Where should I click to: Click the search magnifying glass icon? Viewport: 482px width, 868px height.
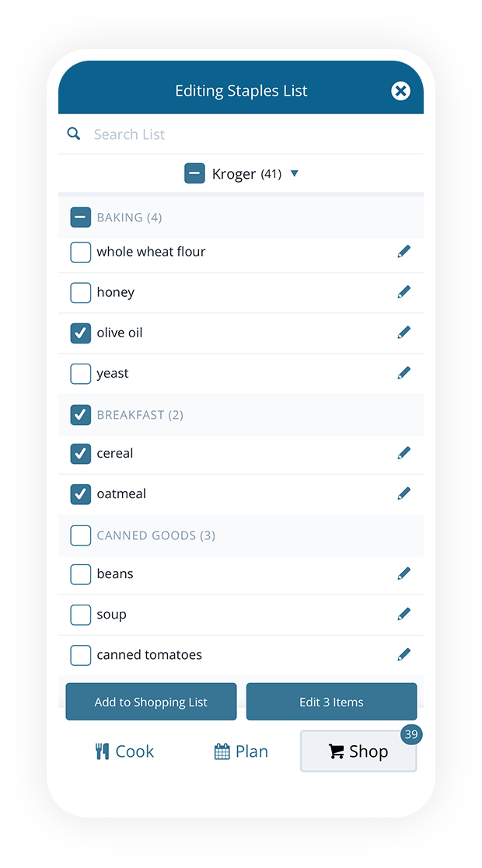tap(74, 134)
